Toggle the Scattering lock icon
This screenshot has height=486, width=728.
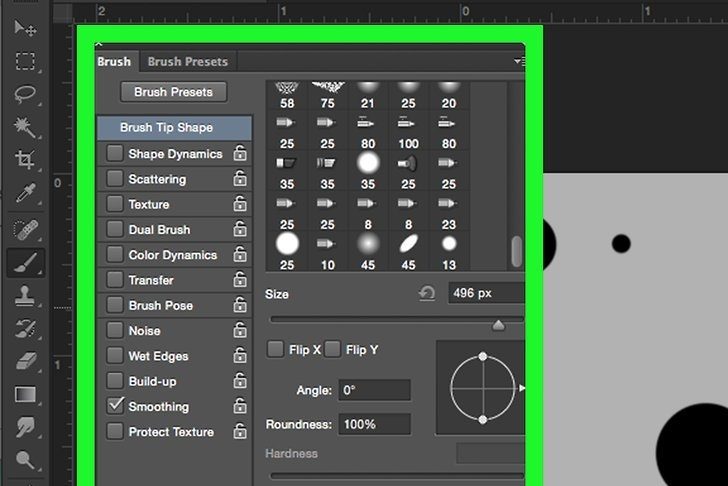click(x=240, y=179)
